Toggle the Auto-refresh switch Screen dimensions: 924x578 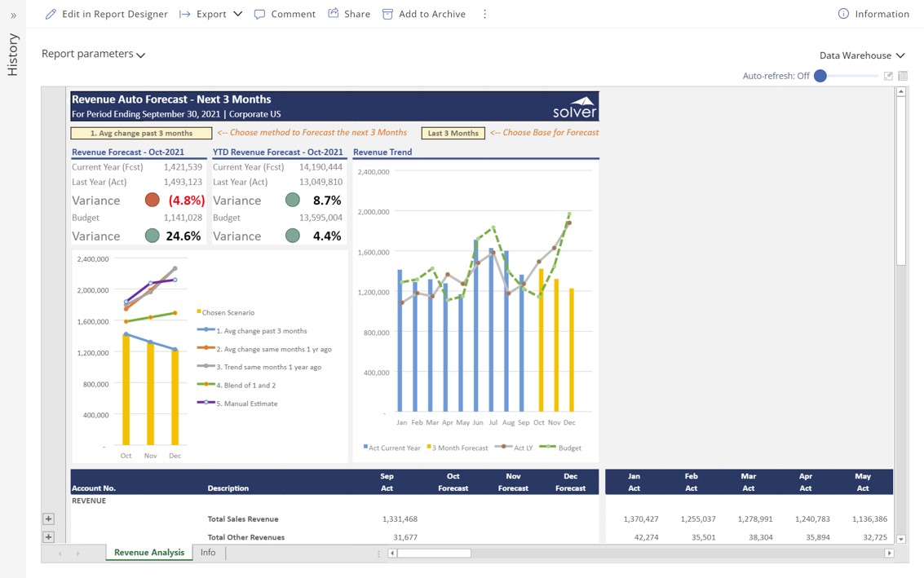[x=821, y=76]
